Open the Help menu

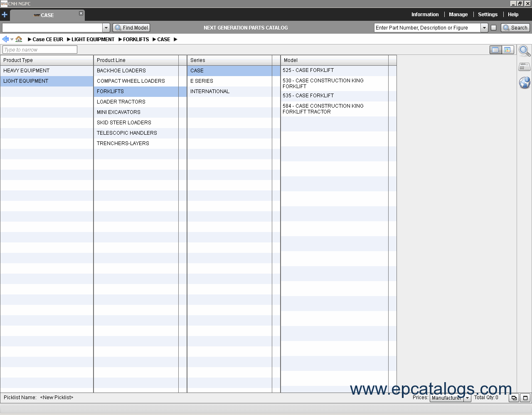click(x=513, y=15)
